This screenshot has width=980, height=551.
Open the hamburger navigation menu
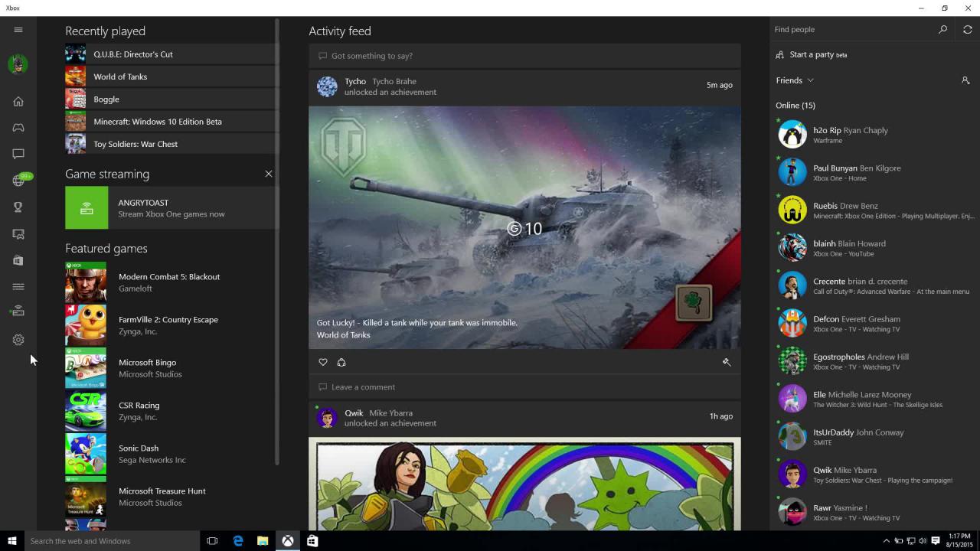pyautogui.click(x=18, y=30)
